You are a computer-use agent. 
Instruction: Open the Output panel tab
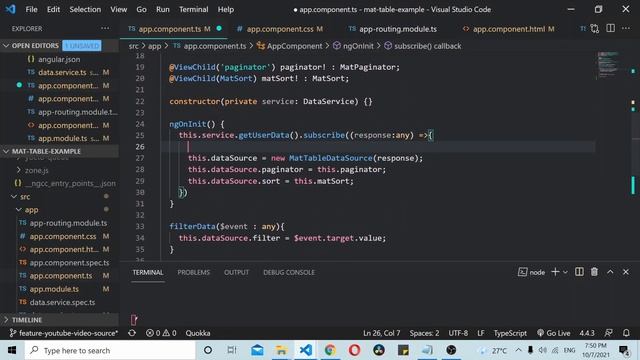pos(236,272)
